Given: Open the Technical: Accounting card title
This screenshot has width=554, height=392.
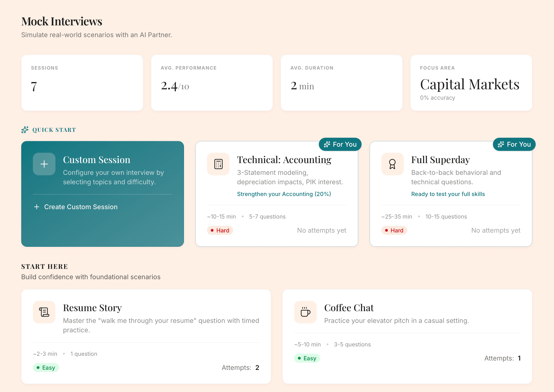Looking at the screenshot, I should 284,160.
